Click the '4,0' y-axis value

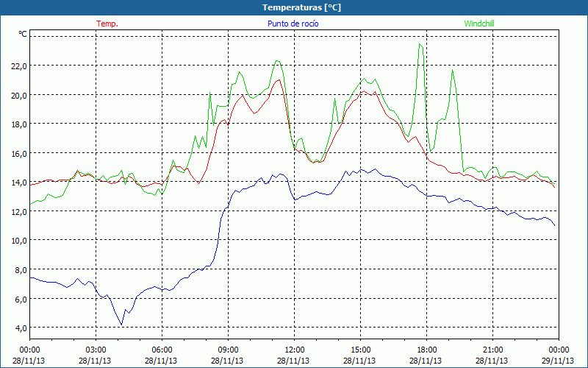[21, 328]
